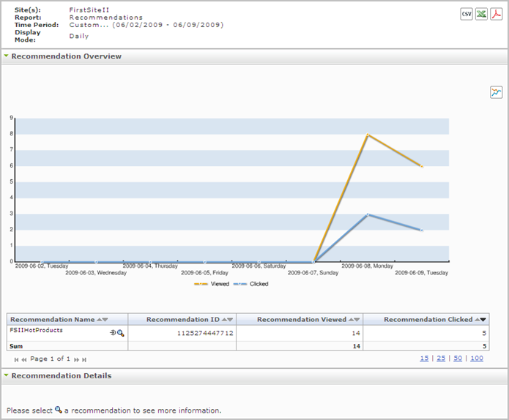509x420 pixels.
Task: Click the Daily display mode value
Action: click(x=79, y=36)
